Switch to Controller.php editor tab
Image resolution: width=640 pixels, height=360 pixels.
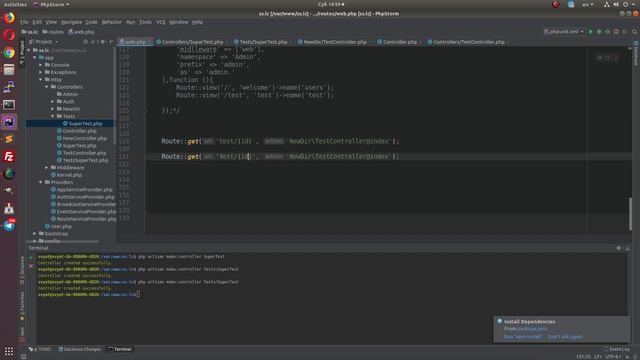click(x=399, y=42)
